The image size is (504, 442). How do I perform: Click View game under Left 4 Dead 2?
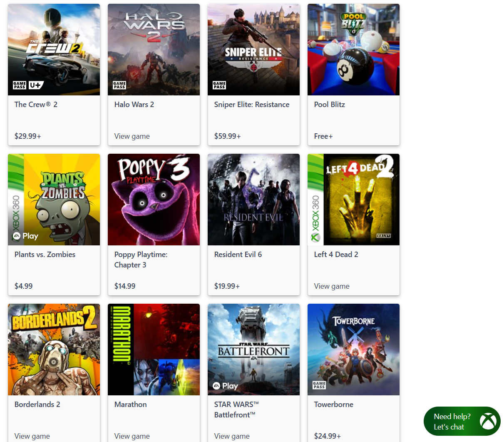tap(332, 286)
